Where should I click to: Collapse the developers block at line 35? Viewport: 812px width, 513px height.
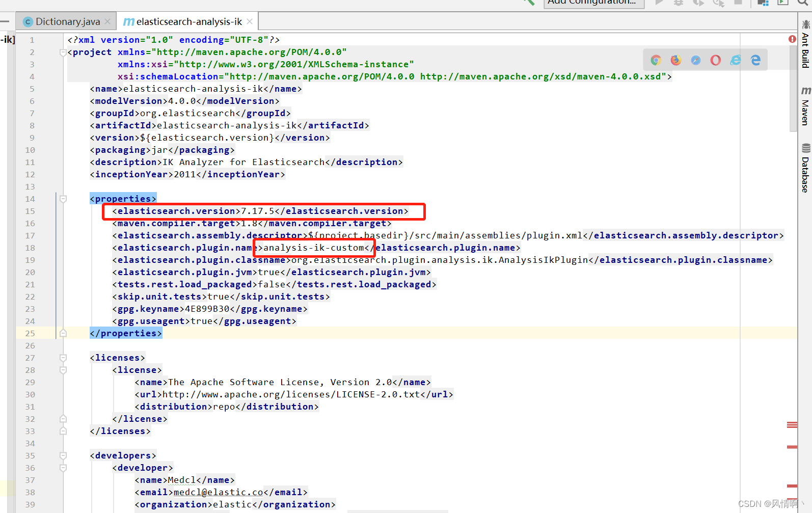pyautogui.click(x=63, y=455)
